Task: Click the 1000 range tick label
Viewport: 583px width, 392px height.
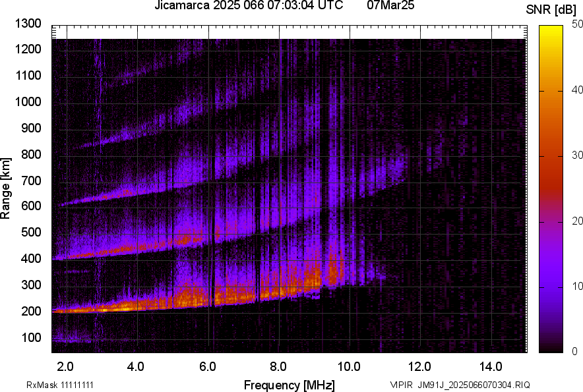Action: [28, 102]
